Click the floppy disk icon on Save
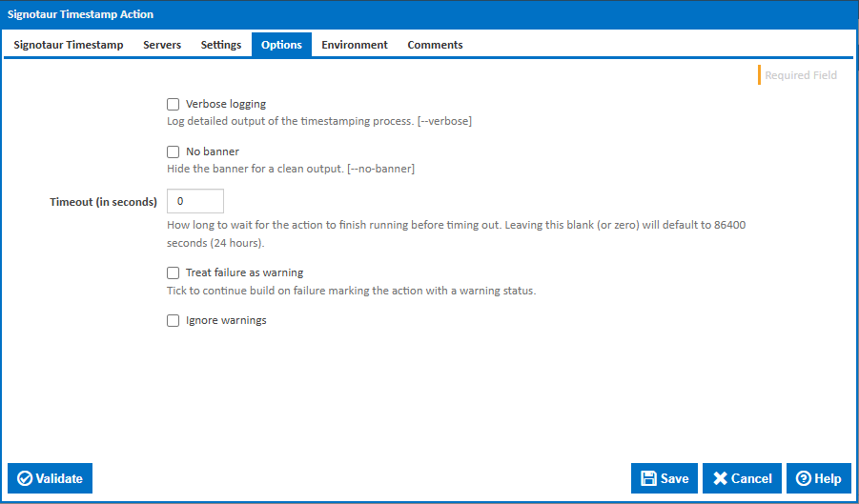The width and height of the screenshot is (859, 504). [648, 478]
